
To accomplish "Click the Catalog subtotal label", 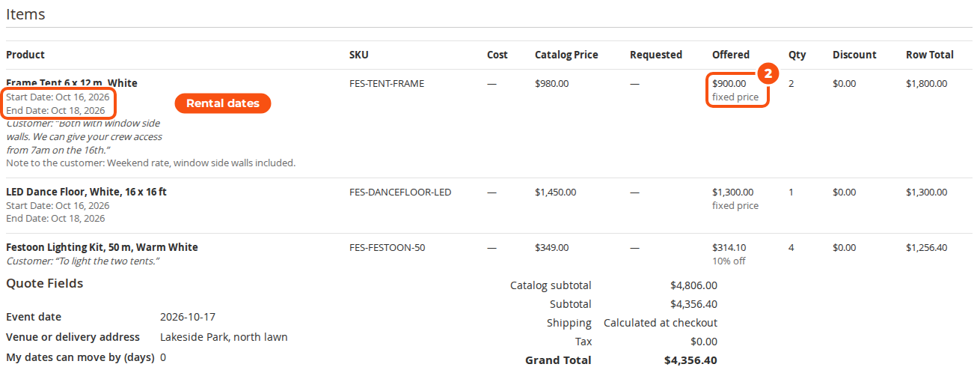I will pos(551,285).
